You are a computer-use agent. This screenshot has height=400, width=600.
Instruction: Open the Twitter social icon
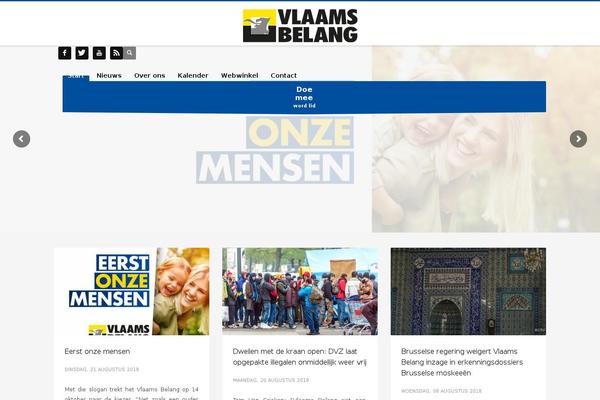pyautogui.click(x=82, y=53)
